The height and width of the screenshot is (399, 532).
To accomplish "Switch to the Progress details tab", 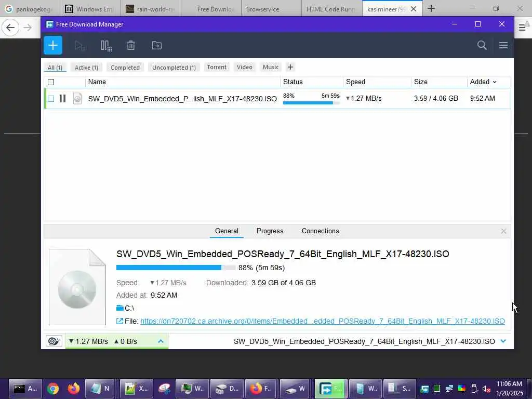I will click(x=270, y=231).
